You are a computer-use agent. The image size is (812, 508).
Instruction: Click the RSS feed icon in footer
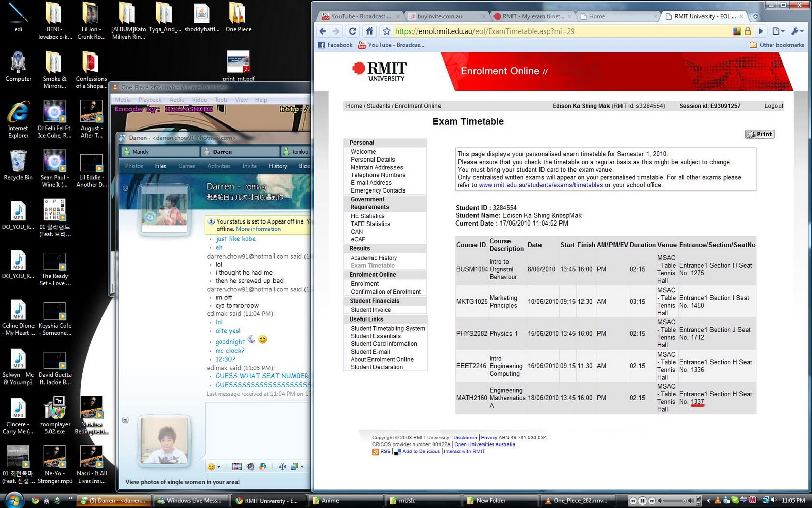(x=376, y=452)
